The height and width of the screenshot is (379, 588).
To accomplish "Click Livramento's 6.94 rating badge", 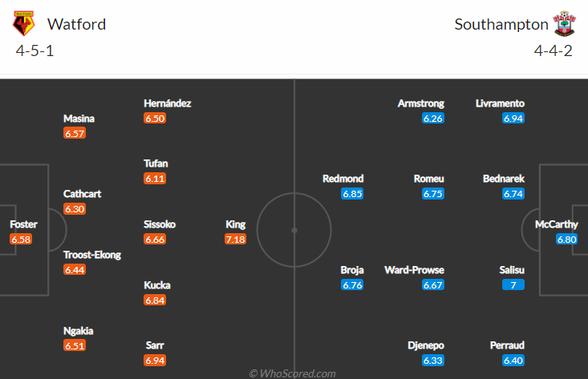I will pyautogui.click(x=513, y=118).
